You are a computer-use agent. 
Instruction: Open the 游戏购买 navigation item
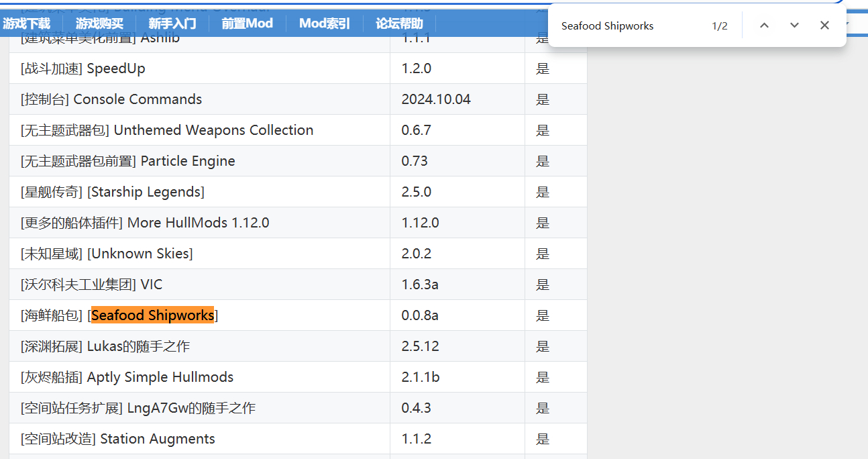point(99,23)
